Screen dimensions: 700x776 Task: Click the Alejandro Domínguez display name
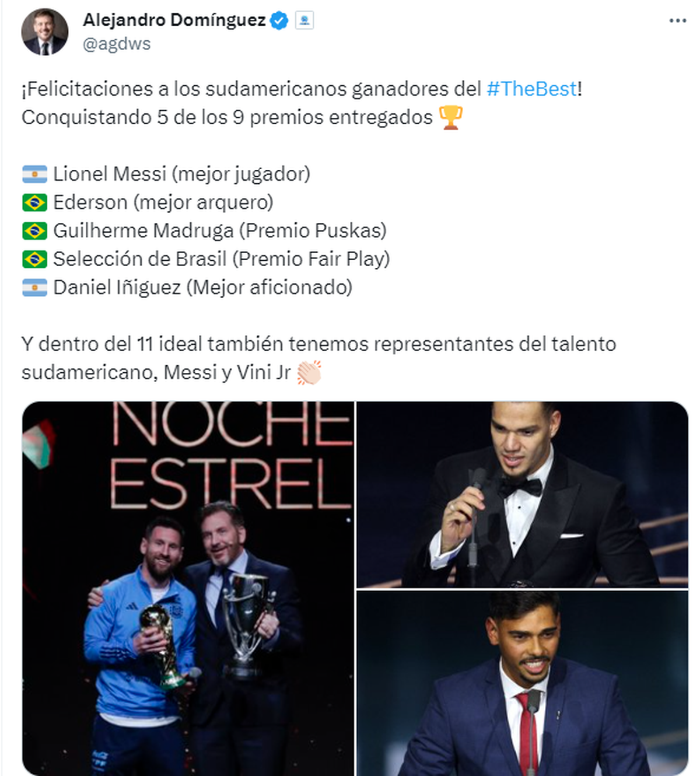(174, 20)
